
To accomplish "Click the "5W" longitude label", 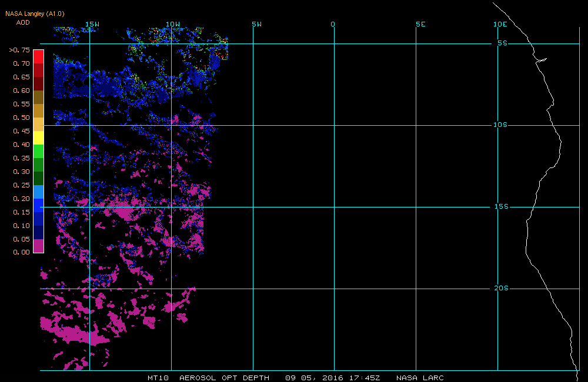I will 257,24.
